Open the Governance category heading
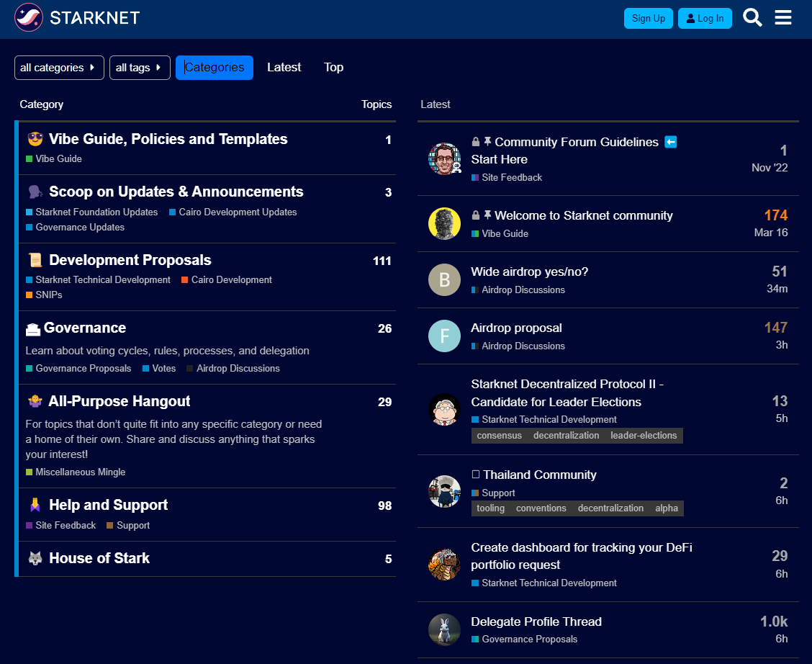Screen dimensions: 812x664 85,328
